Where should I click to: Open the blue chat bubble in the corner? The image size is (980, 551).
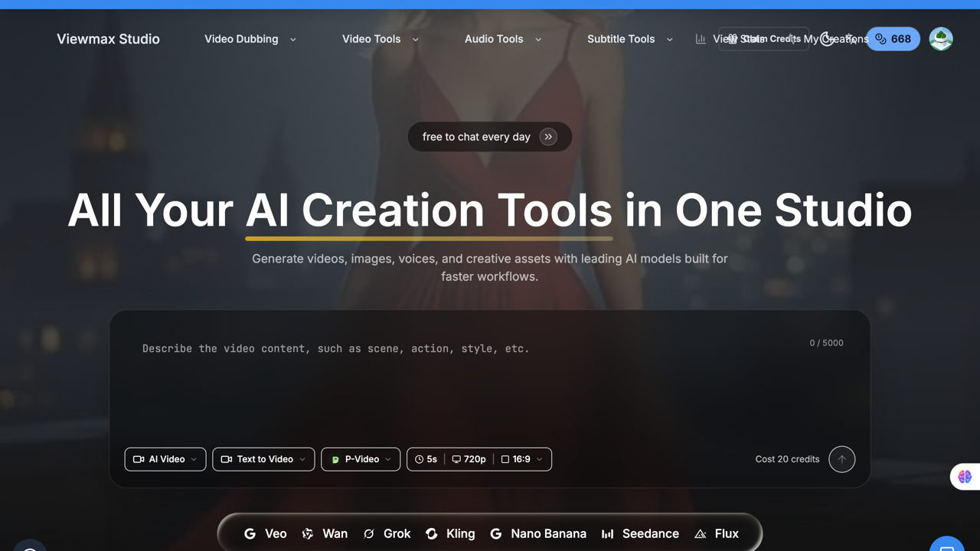pyautogui.click(x=947, y=545)
